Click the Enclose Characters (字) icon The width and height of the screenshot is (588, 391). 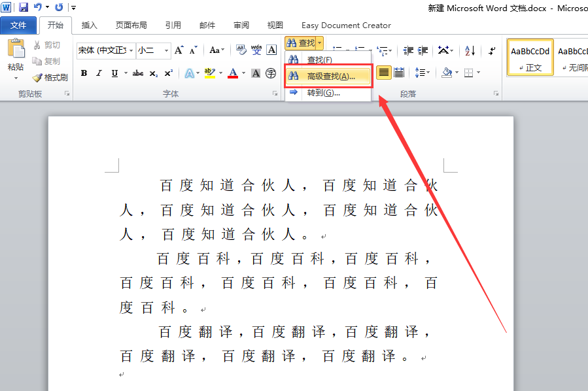pos(271,73)
